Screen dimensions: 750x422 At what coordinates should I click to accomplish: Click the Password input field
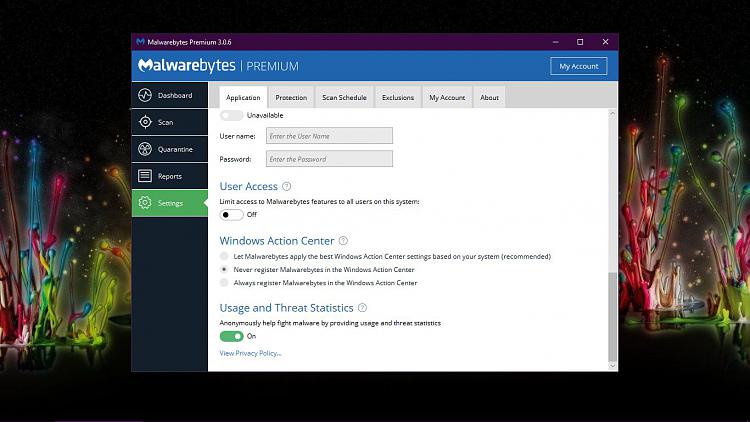(329, 159)
